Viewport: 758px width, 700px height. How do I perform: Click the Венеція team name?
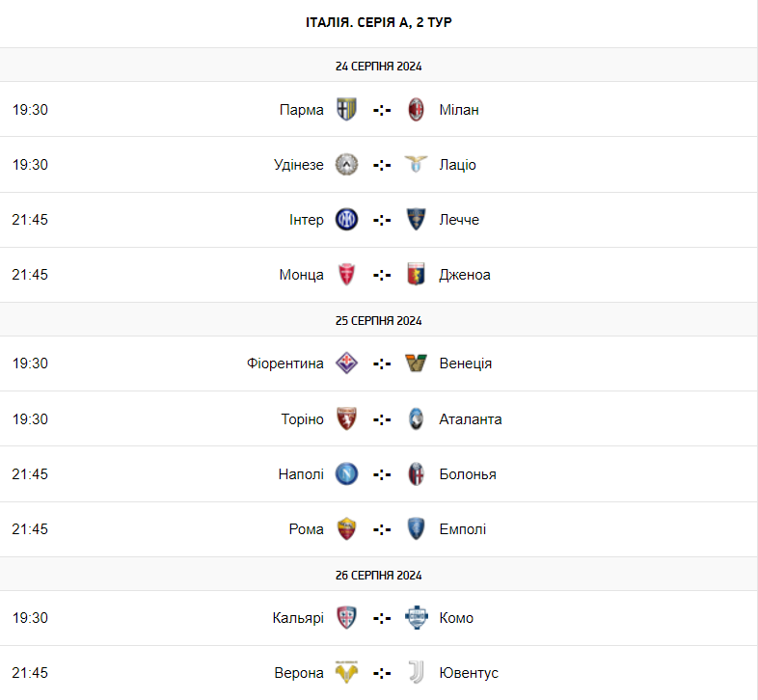click(x=466, y=363)
